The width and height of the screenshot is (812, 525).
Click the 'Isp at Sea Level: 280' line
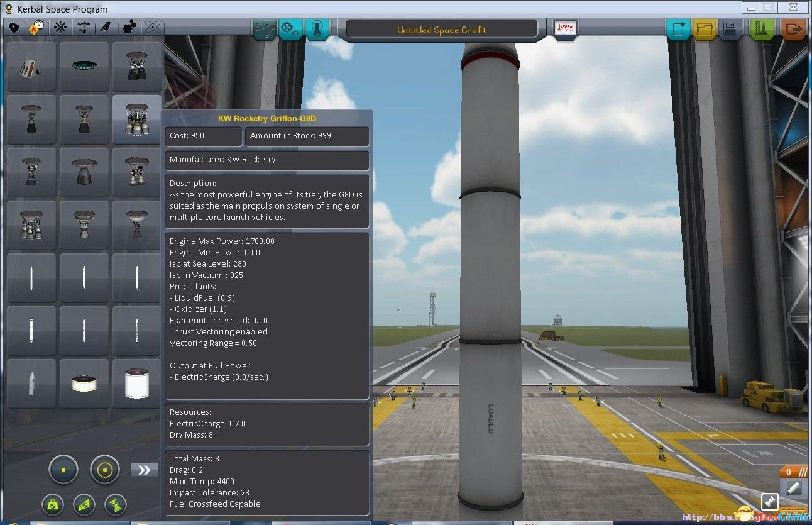pos(208,264)
